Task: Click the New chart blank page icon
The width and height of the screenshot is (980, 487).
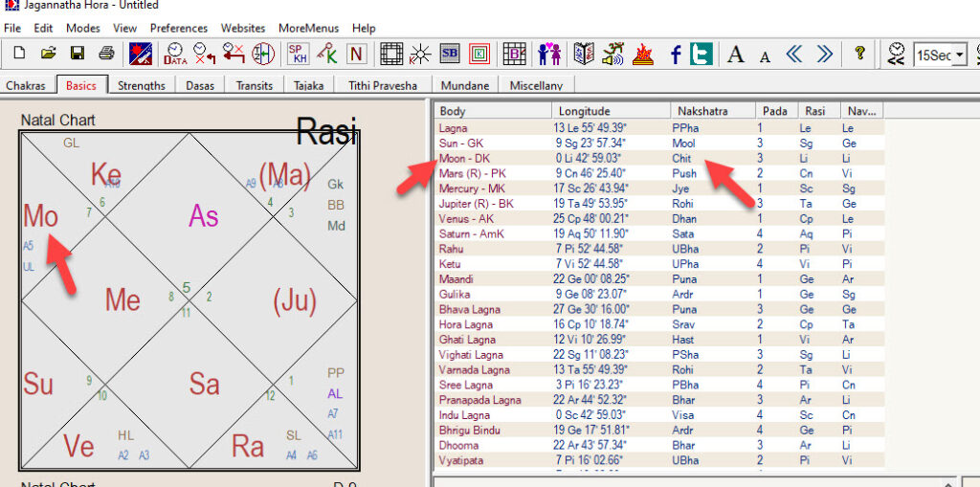Action: pyautogui.click(x=18, y=55)
